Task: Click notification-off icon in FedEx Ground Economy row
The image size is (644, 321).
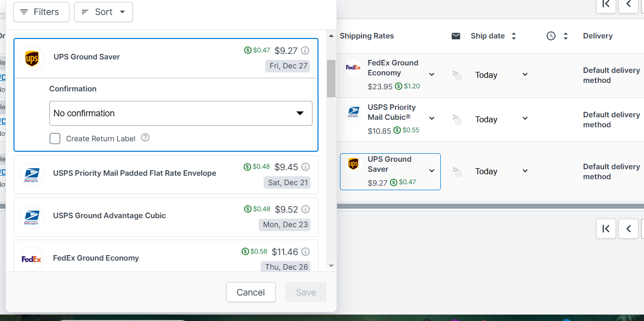Action: click(x=457, y=75)
